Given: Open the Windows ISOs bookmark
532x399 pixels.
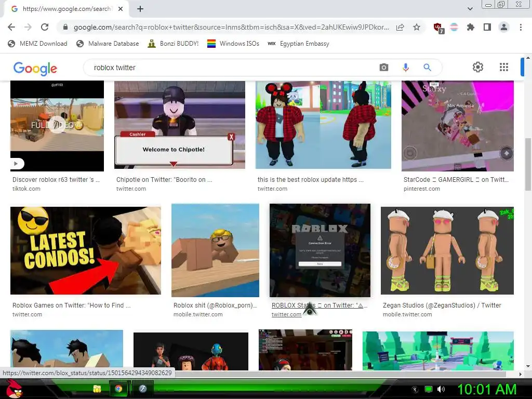Looking at the screenshot, I should point(233,44).
